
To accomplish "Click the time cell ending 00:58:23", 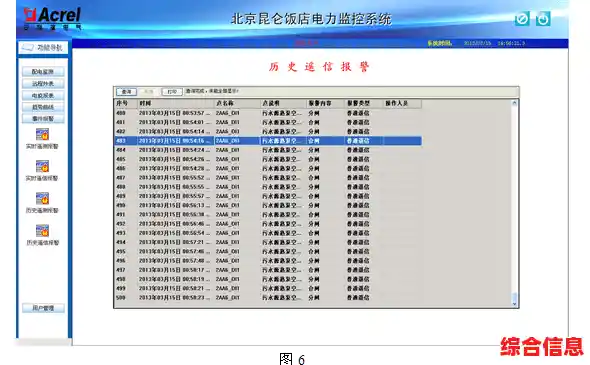I will coord(175,297).
